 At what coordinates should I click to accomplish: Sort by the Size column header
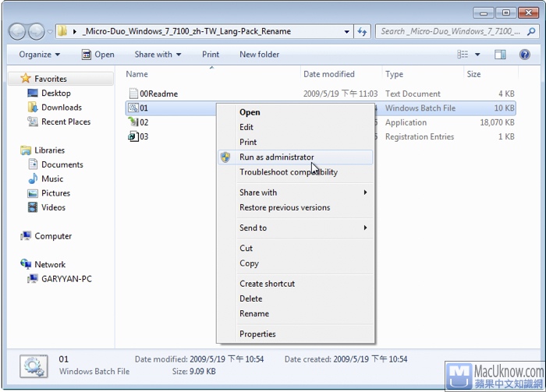click(x=473, y=74)
